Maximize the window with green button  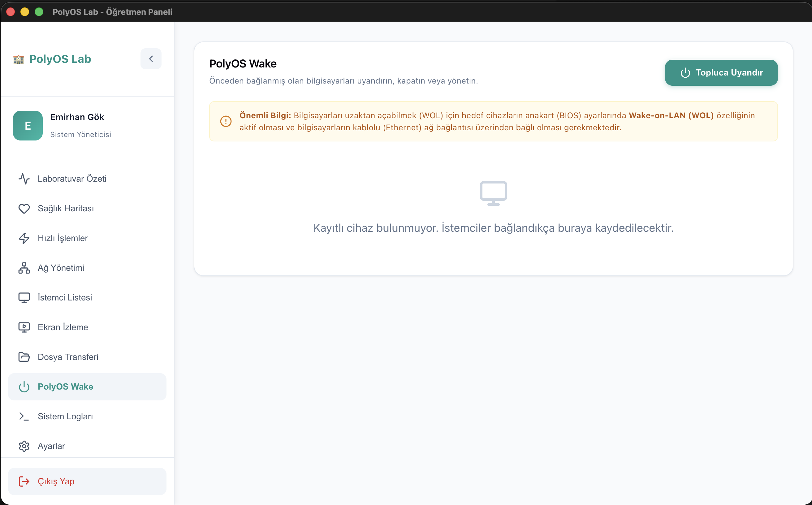39,12
